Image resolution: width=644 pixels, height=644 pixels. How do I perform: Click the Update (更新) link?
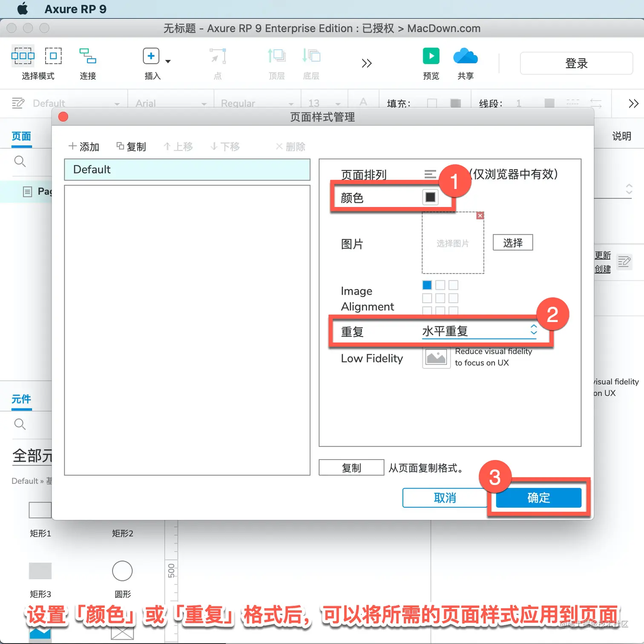[603, 255]
